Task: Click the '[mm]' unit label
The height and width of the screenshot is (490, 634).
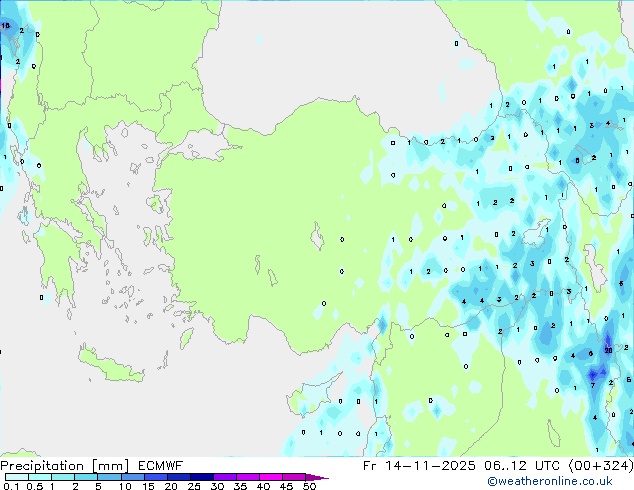Action: (x=110, y=466)
